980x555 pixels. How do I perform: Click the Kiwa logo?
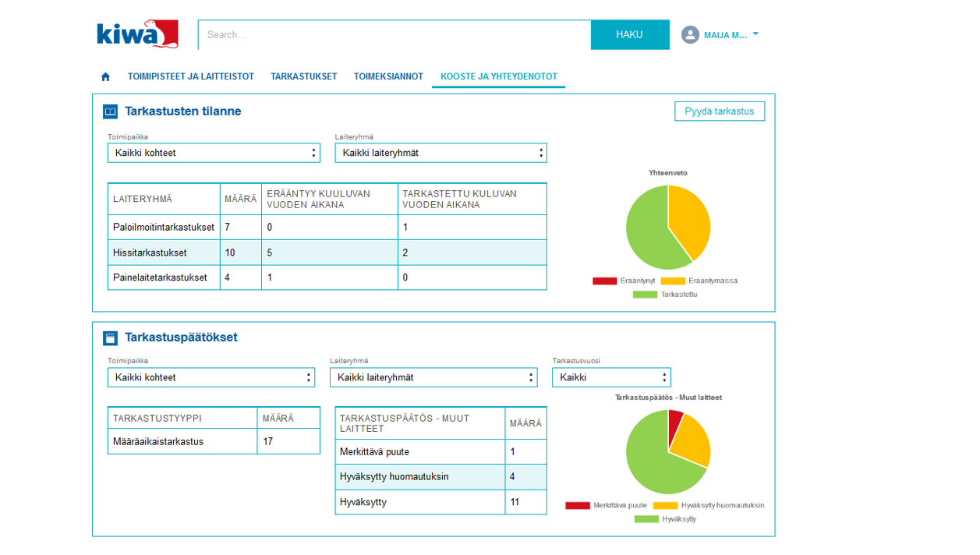[x=136, y=33]
